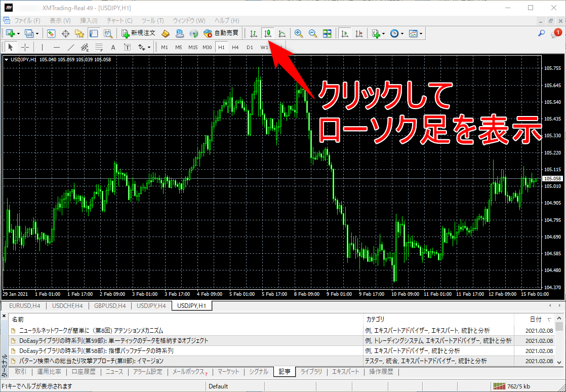Open the signals broadcast icon
This screenshot has height=392, width=566.
(194, 33)
